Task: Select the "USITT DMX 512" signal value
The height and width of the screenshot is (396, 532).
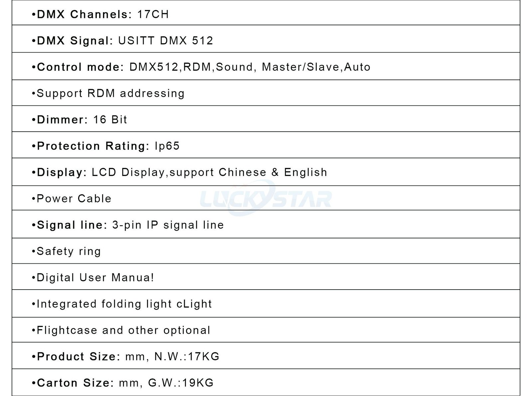Action: [x=166, y=41]
